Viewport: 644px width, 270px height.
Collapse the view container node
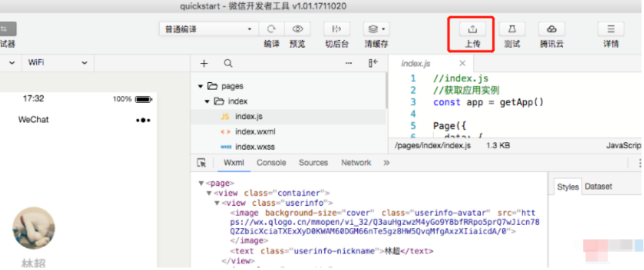(209, 193)
